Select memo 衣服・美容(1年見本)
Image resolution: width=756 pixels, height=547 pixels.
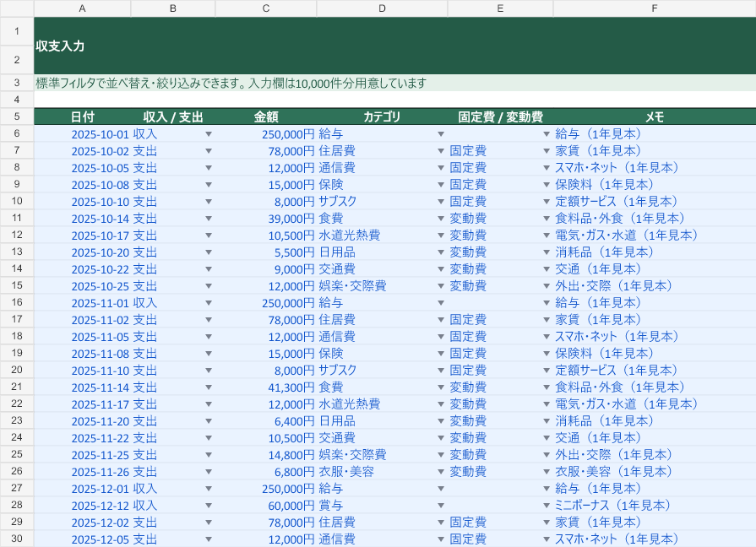coord(655,472)
